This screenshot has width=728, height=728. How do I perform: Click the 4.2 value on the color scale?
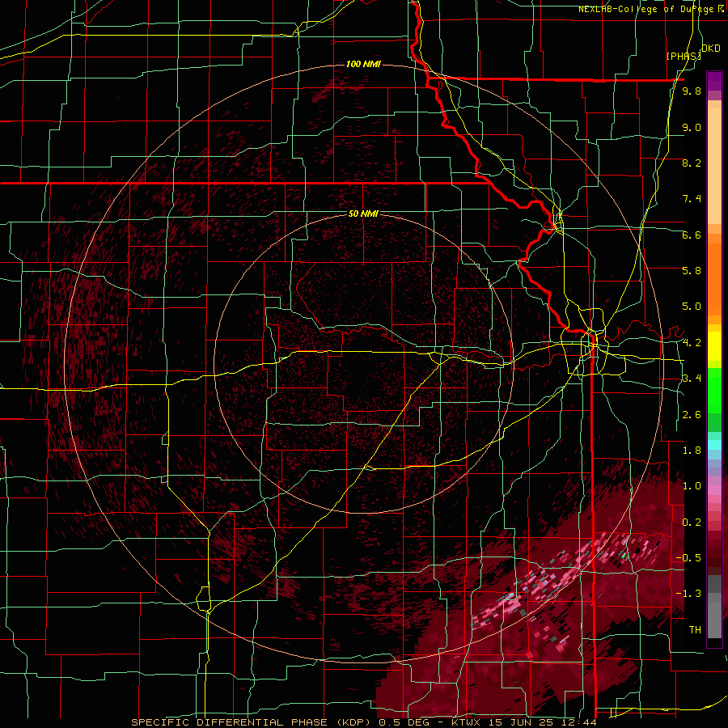pos(692,343)
